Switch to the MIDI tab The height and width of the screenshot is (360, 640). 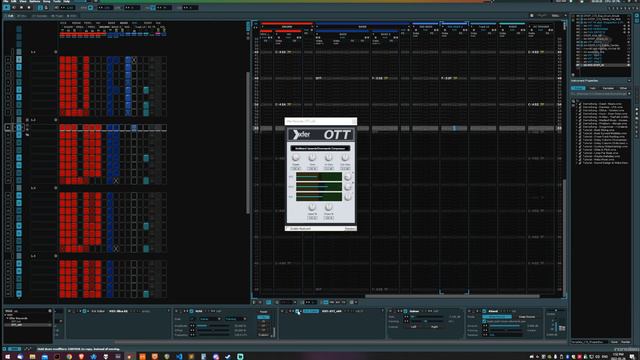[x=72, y=16]
